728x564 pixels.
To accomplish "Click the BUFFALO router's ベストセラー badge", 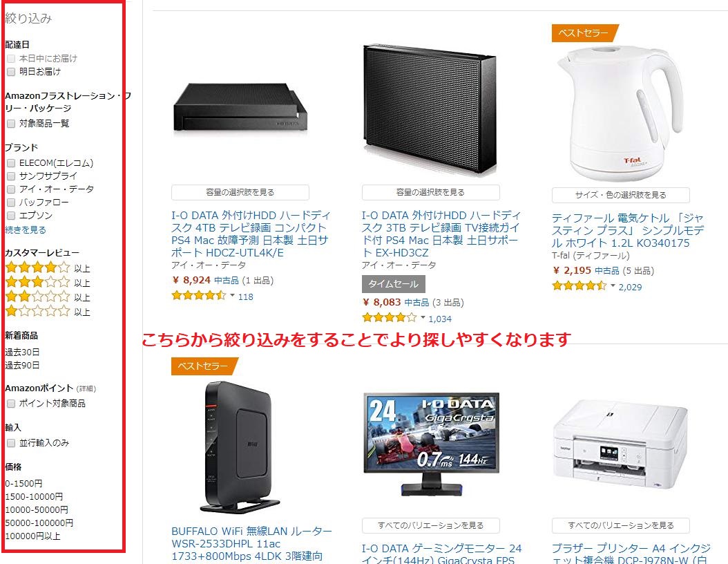I will 204,366.
